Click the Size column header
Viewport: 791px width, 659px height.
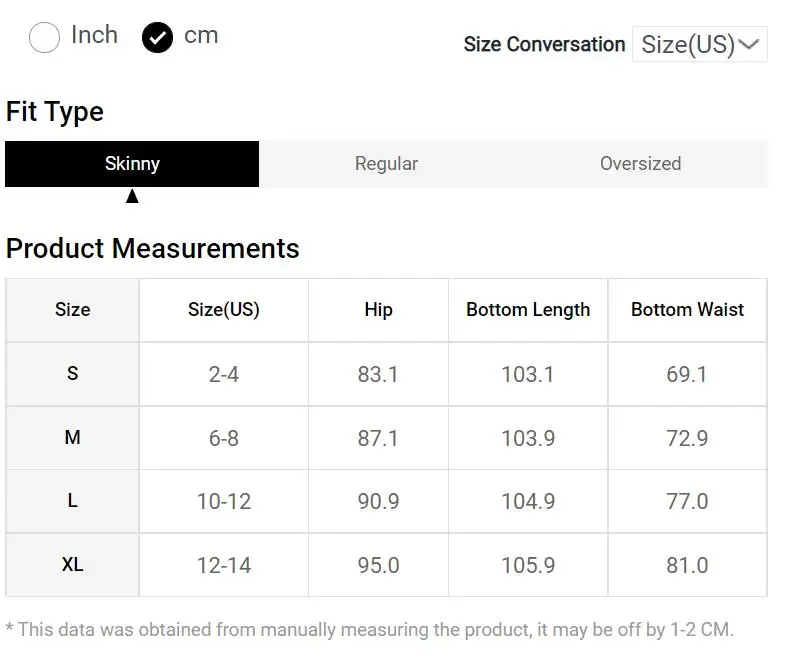click(72, 310)
